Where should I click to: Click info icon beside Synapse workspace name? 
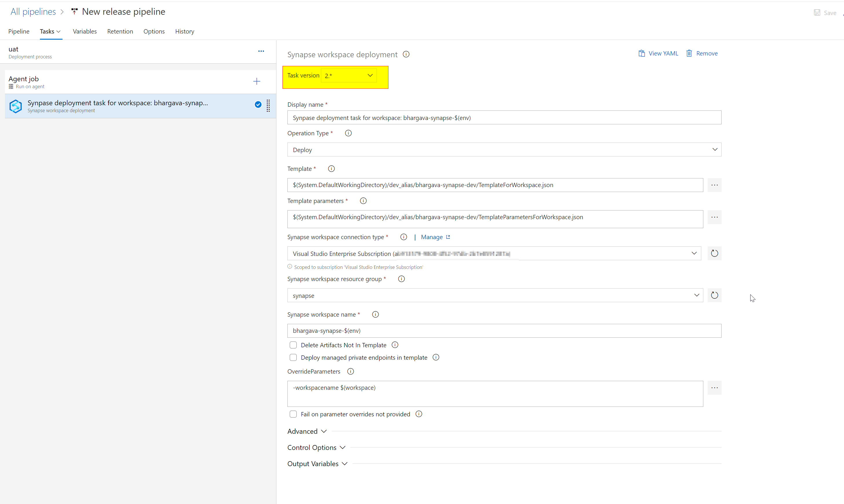point(375,315)
